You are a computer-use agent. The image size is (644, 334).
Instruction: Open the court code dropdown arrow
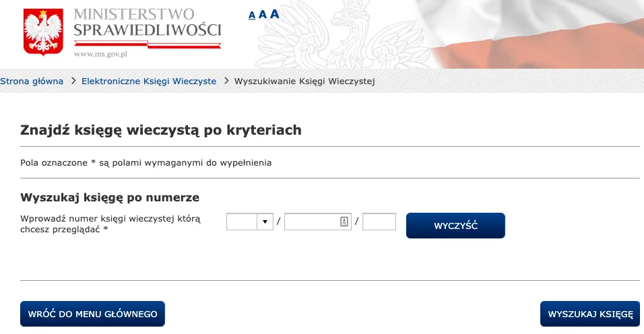pos(265,222)
